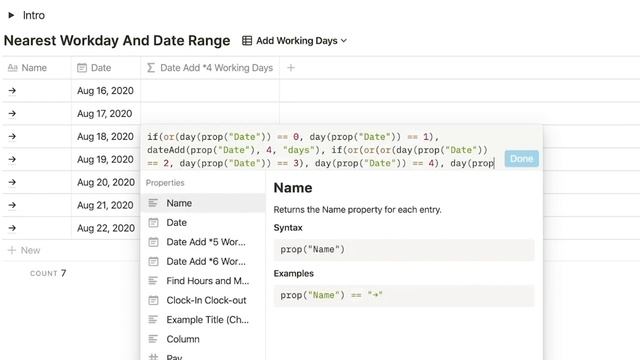
Task: Click the Aug 21, 2020 date cell
Action: coord(106,205)
